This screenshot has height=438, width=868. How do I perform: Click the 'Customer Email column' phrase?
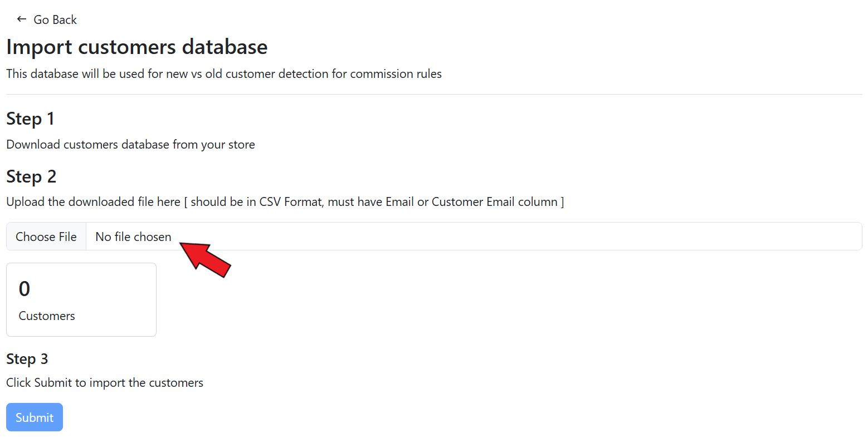pyautogui.click(x=494, y=202)
